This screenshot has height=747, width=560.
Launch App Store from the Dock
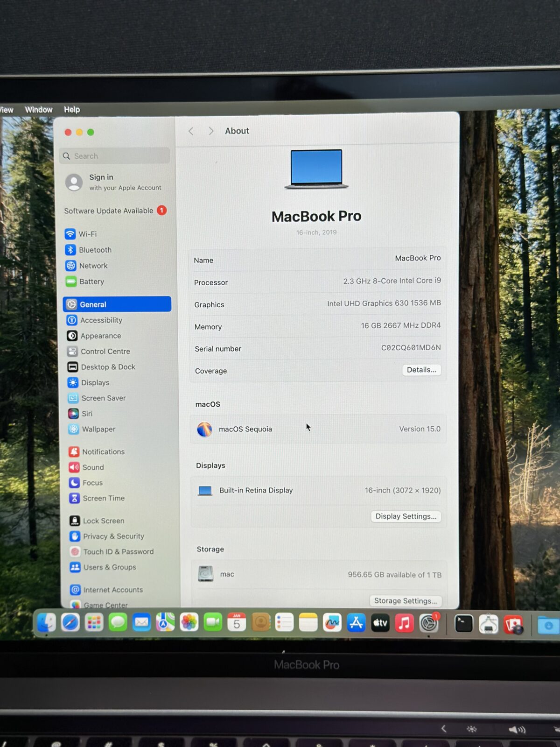point(356,623)
